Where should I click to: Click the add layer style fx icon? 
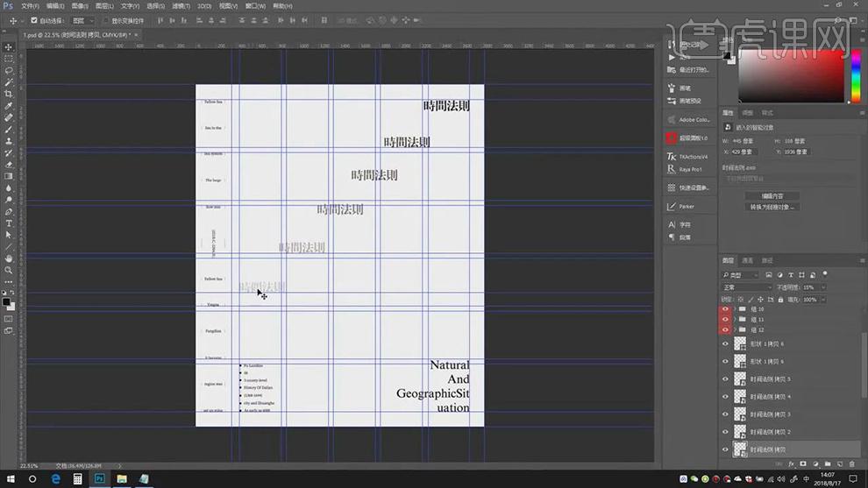(791, 464)
